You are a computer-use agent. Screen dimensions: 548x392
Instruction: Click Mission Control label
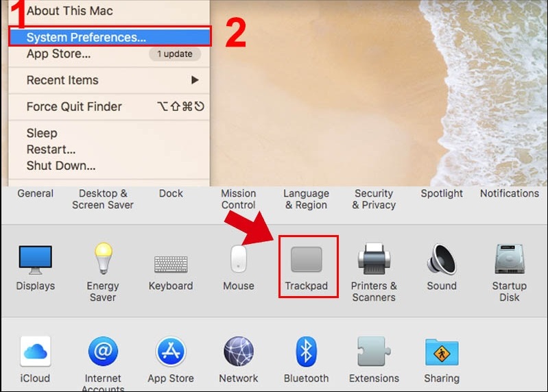(239, 199)
